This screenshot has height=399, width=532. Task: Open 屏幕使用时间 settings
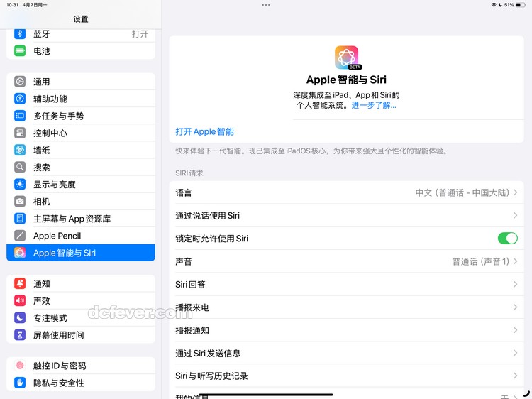point(81,335)
